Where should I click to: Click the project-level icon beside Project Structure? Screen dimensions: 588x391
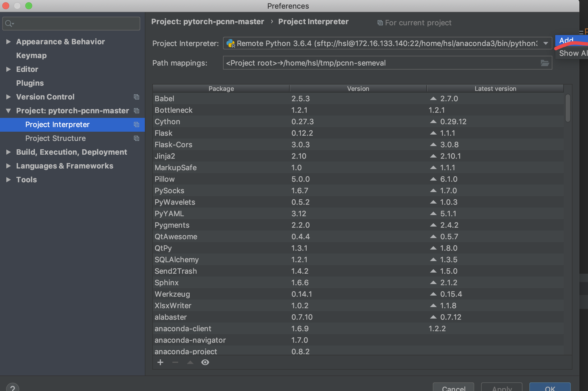tap(137, 138)
